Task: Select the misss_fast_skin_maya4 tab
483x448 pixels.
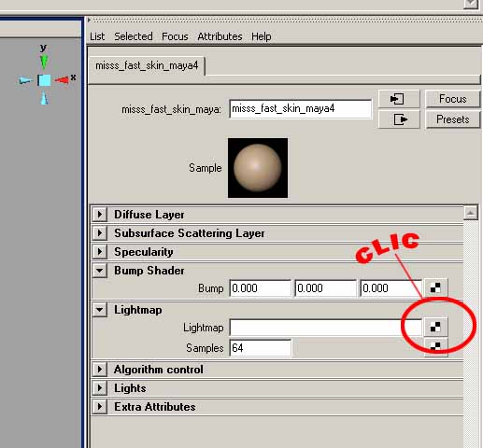Action: pos(147,65)
